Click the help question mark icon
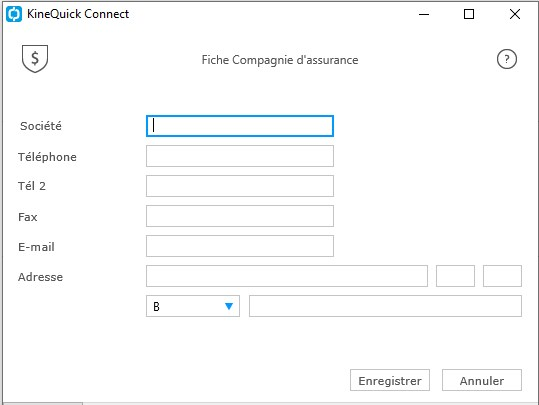 point(507,59)
